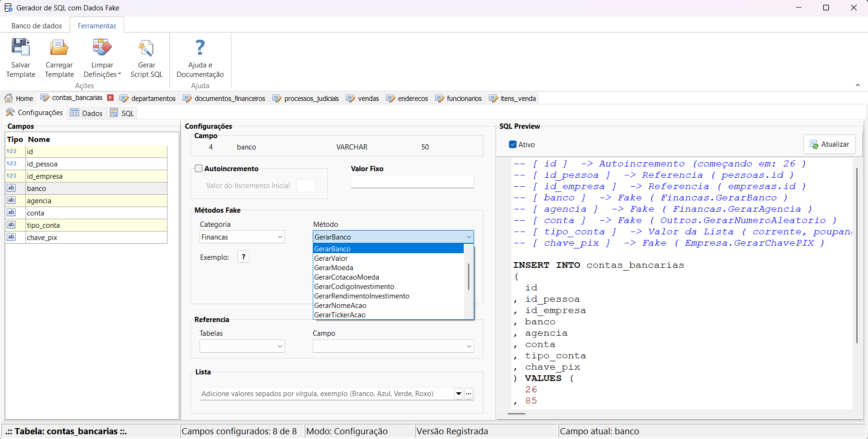Click the Atualizar button in SQL Preview
This screenshot has width=868, height=439.
tap(829, 144)
